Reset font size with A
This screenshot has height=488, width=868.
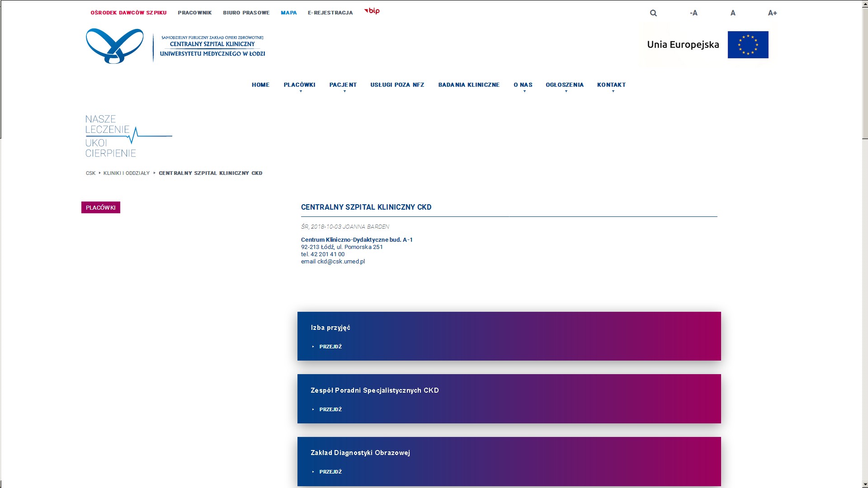click(x=733, y=13)
